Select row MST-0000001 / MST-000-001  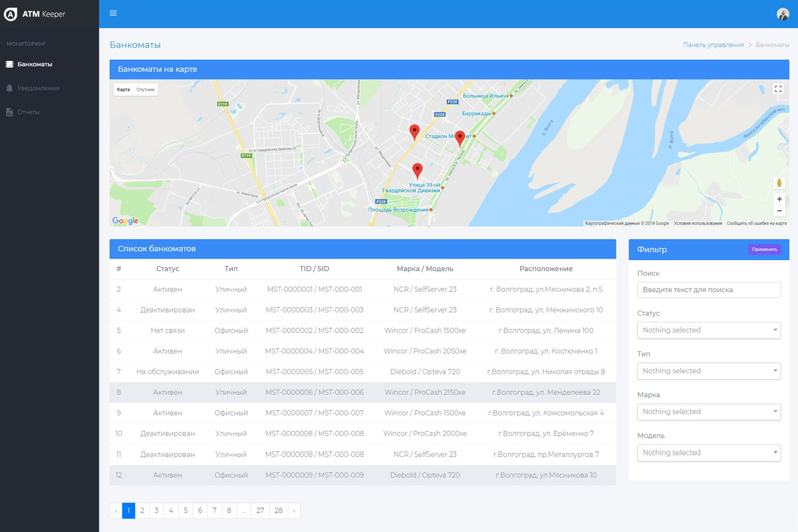tap(362, 289)
